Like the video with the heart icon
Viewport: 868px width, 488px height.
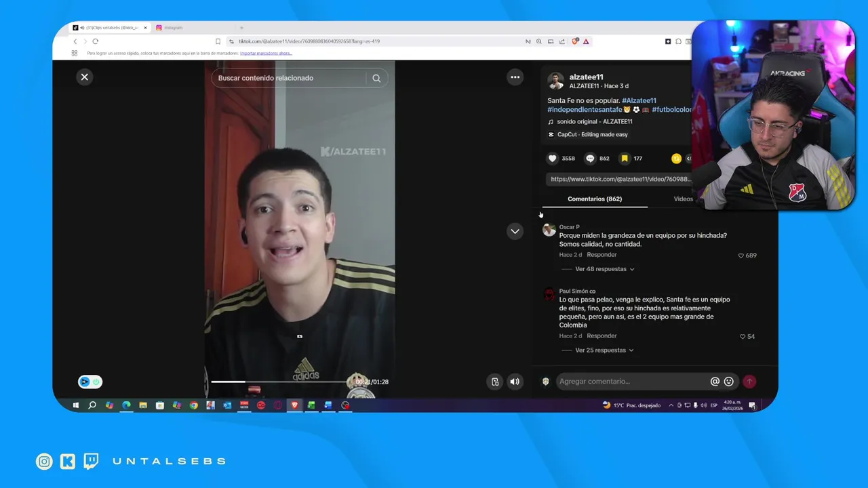click(553, 159)
